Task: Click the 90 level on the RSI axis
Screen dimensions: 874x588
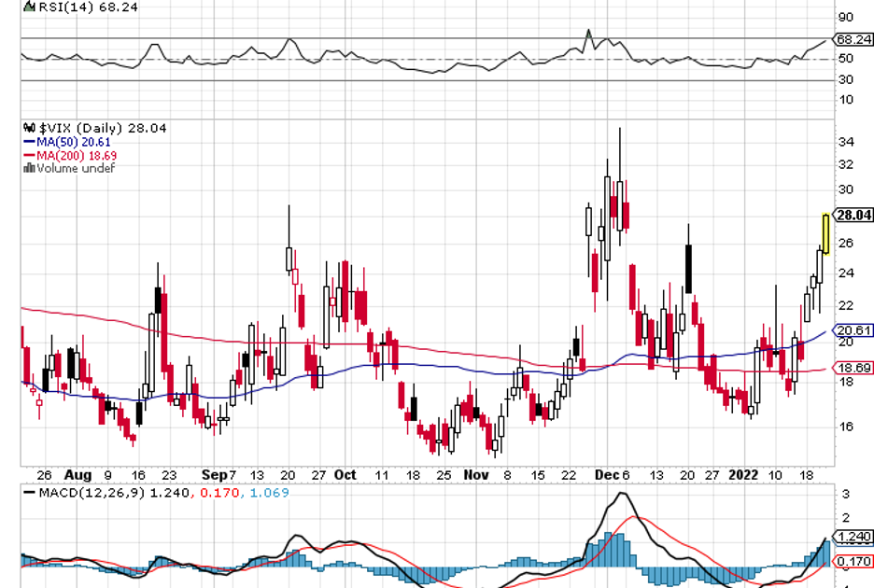Action: point(846,17)
